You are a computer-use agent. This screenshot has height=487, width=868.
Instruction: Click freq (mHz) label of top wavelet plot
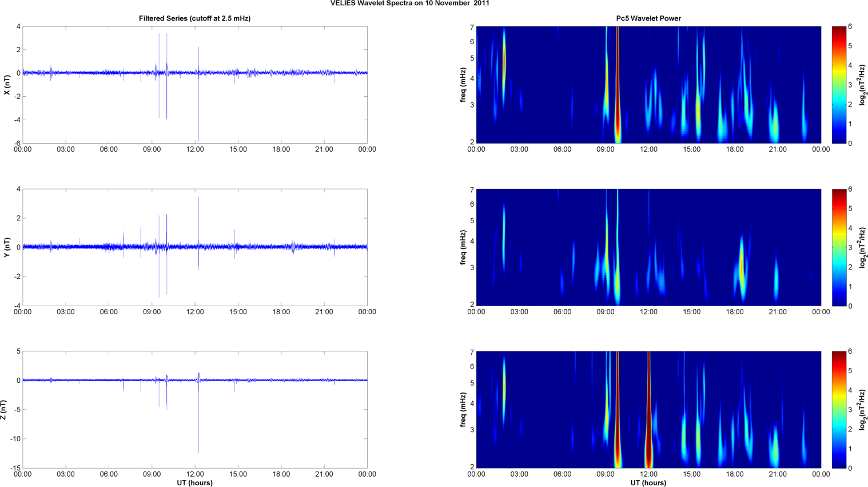tap(463, 85)
